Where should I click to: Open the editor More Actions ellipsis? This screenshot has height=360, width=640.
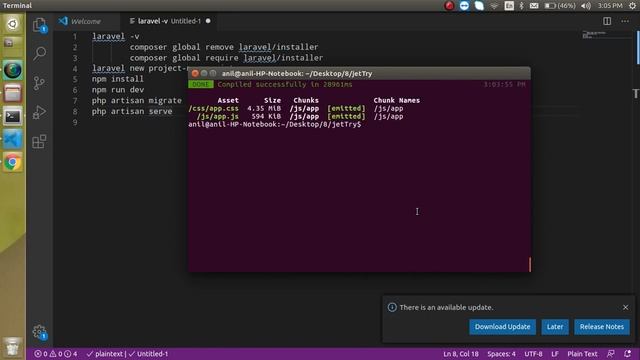click(625, 21)
